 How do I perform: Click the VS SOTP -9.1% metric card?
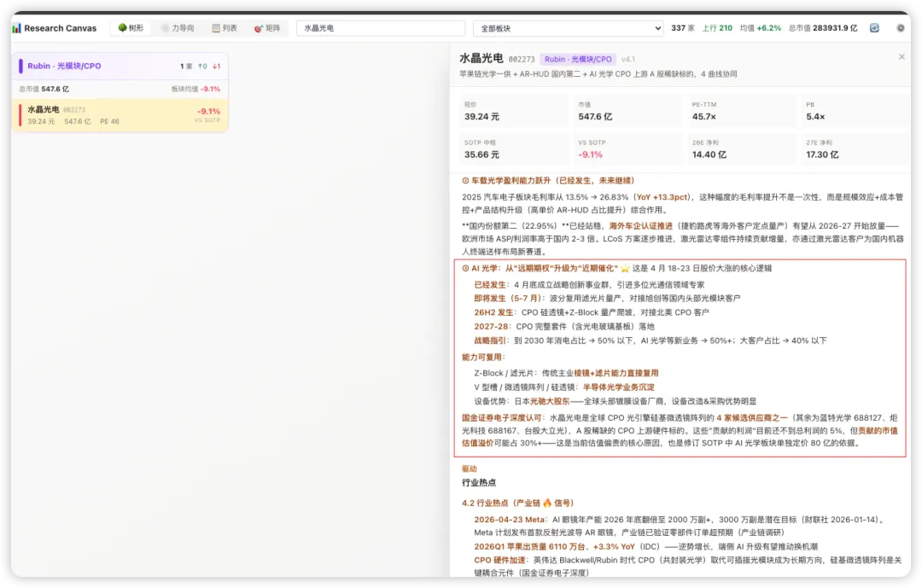point(627,149)
